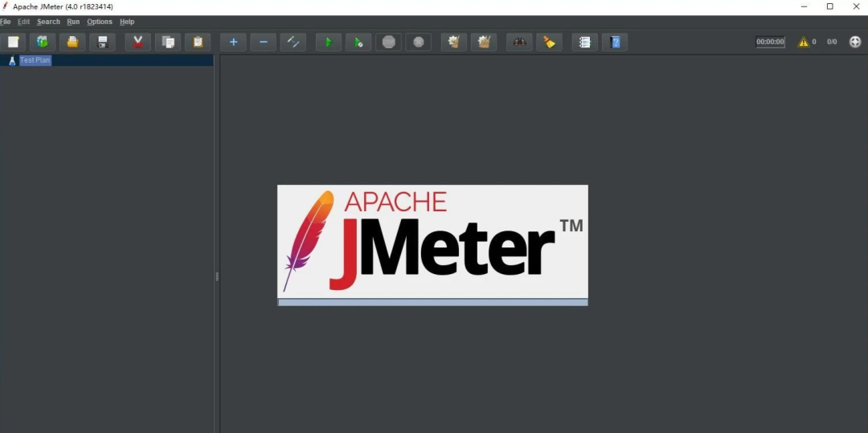This screenshot has width=868, height=433.
Task: Click the remote engines icon at far right
Action: click(855, 42)
